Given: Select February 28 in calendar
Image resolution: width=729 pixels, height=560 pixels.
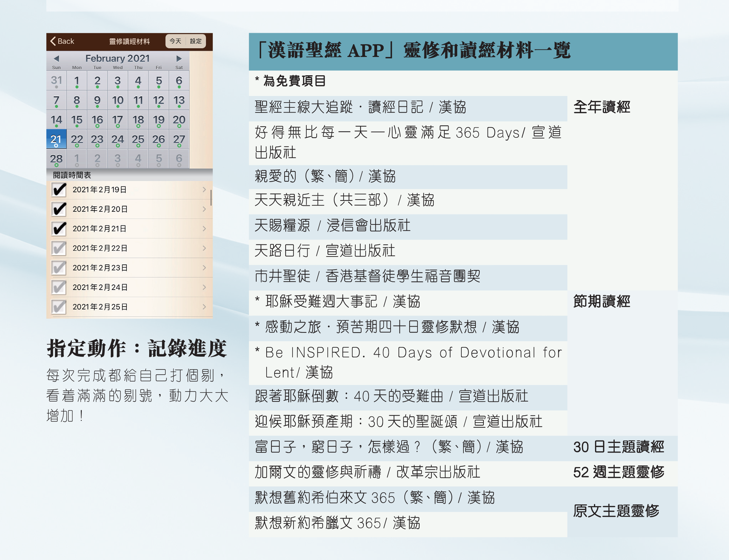Looking at the screenshot, I should tap(56, 159).
